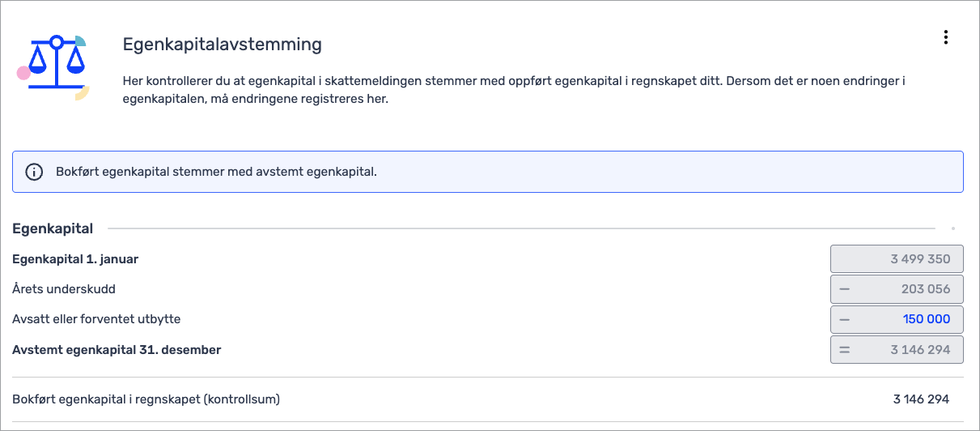Select the Egenkapital 1. januar amount field
The height and width of the screenshot is (431, 980).
pos(897,259)
